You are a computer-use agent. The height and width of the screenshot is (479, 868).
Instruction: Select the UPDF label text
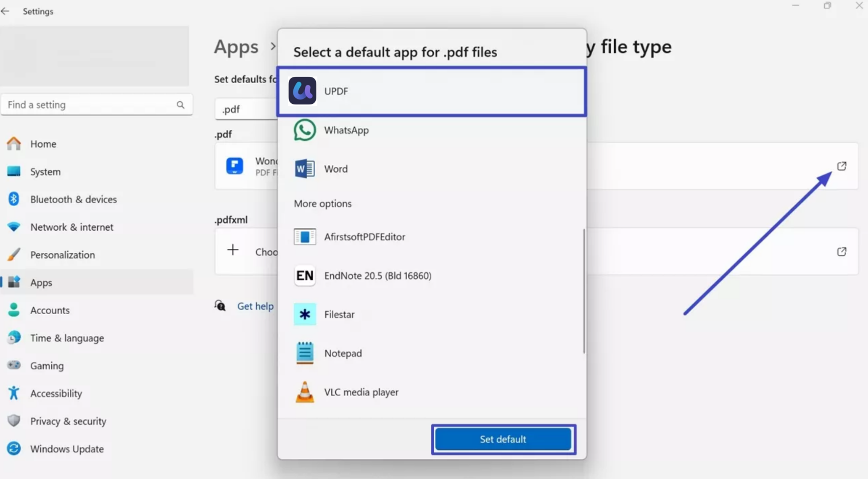pos(336,91)
